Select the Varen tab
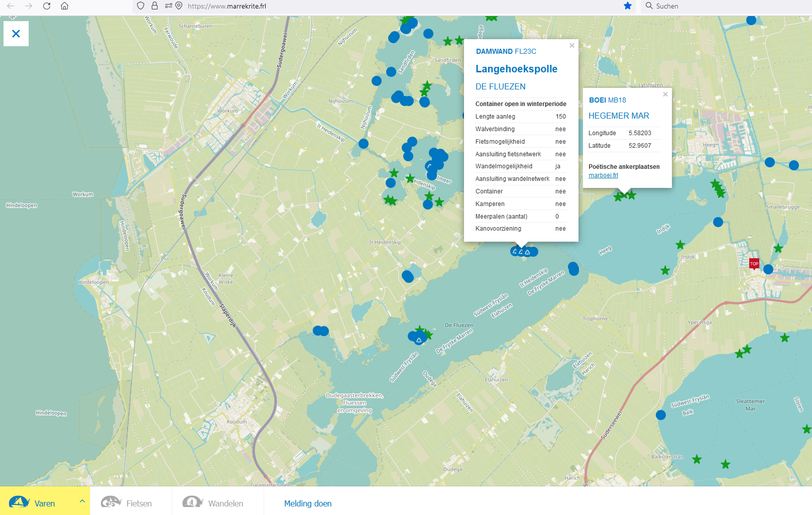This screenshot has height=515, width=812. pyautogui.click(x=44, y=503)
